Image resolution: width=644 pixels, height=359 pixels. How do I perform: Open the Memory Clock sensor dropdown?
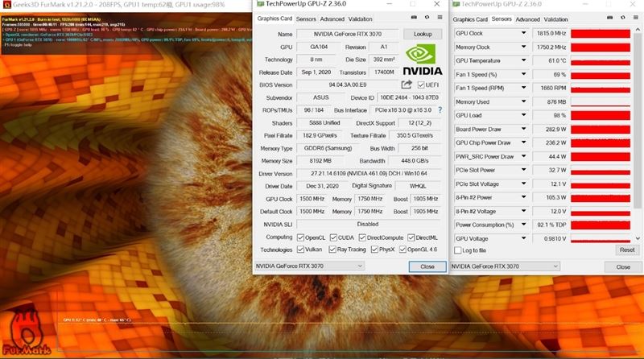pyautogui.click(x=524, y=47)
